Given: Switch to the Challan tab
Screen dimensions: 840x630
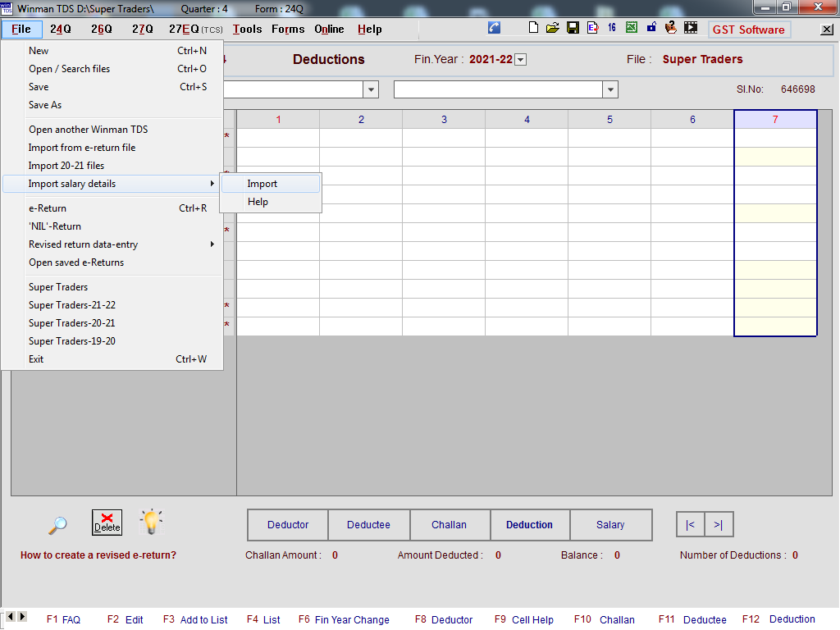Looking at the screenshot, I should (449, 525).
